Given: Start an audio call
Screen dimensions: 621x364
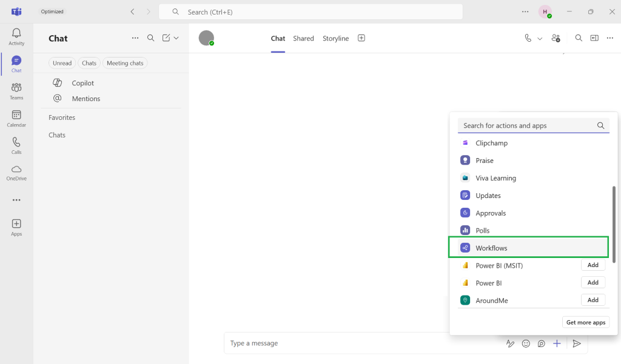Looking at the screenshot, I should (x=528, y=38).
